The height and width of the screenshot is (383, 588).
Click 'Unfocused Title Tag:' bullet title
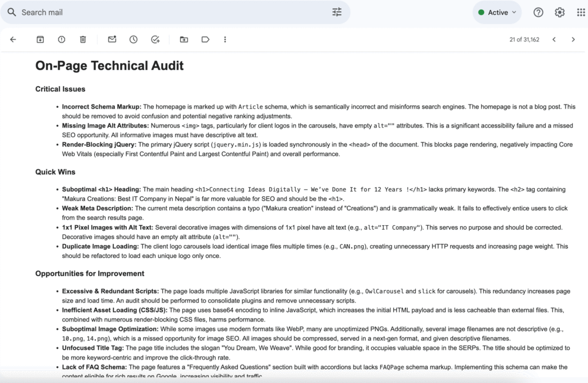[93, 348]
